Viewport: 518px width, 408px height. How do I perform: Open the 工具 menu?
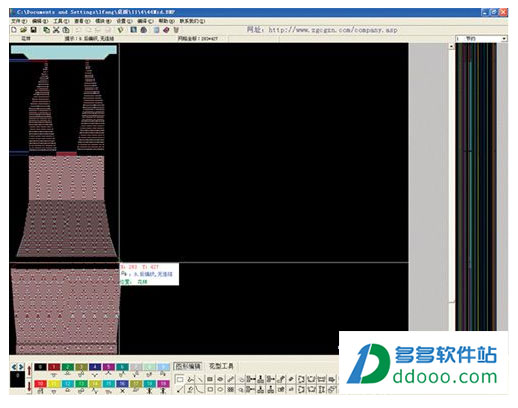(x=61, y=21)
